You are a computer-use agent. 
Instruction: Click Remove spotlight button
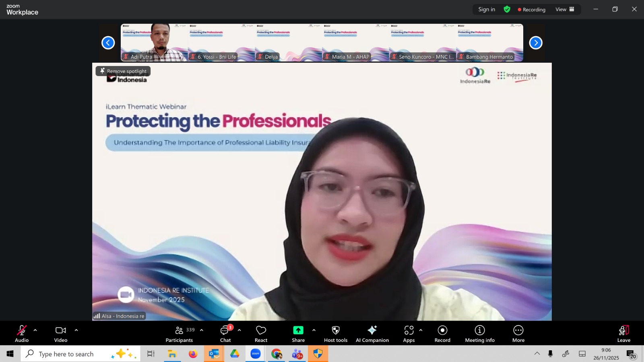(123, 71)
